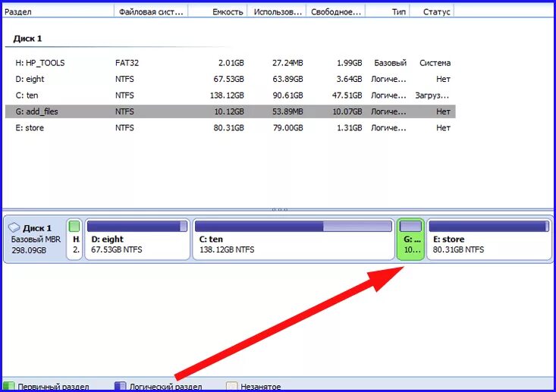The height and width of the screenshot is (392, 556).
Task: Click the Использовано column header
Action: (x=278, y=11)
